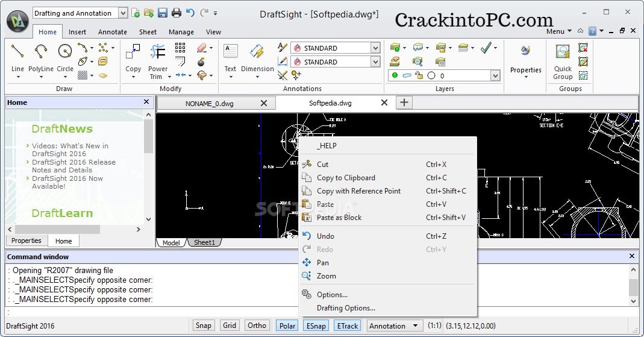Image resolution: width=644 pixels, height=337 pixels.
Task: Select the PolyLine tool
Action: click(x=40, y=51)
